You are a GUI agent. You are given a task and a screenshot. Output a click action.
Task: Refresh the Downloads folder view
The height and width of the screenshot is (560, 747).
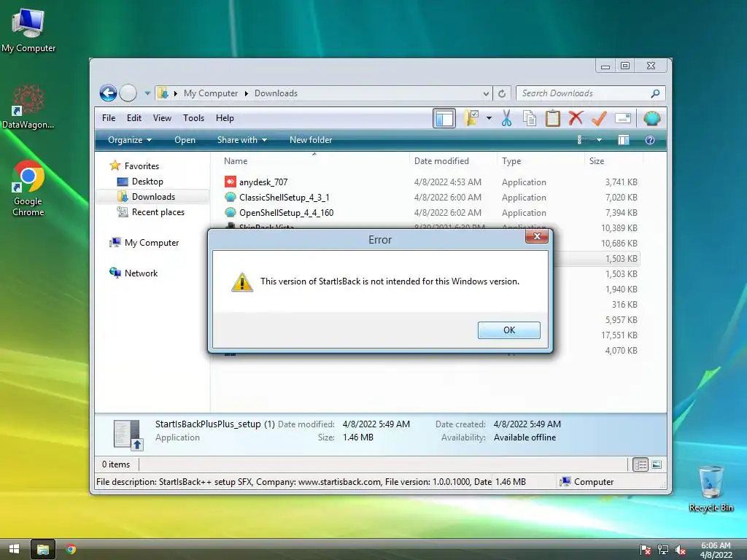pos(502,94)
